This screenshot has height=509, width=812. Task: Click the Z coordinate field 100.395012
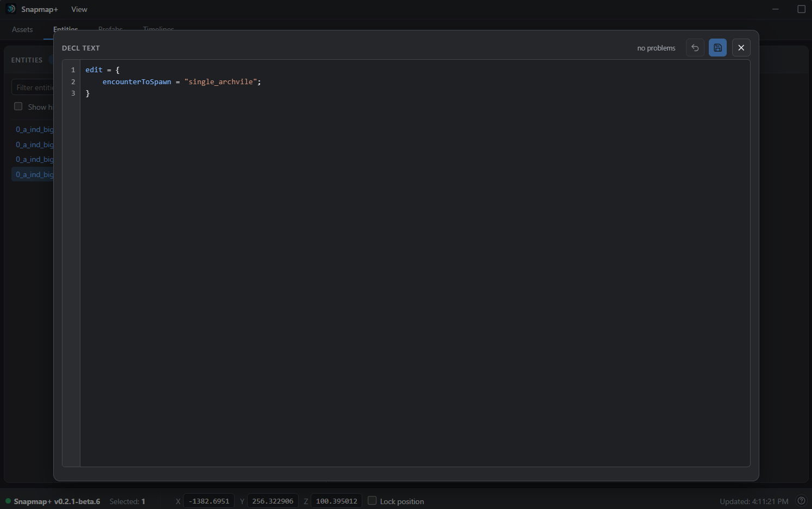tap(336, 501)
